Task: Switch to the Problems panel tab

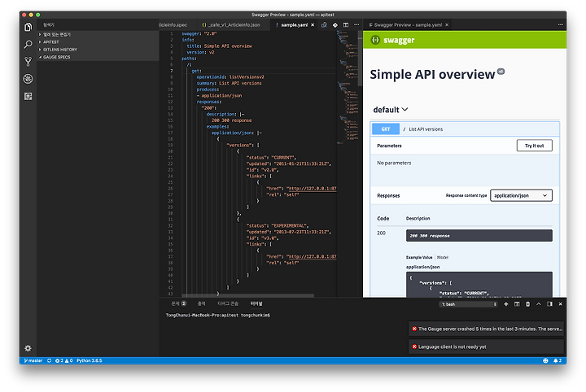Action: (x=178, y=304)
